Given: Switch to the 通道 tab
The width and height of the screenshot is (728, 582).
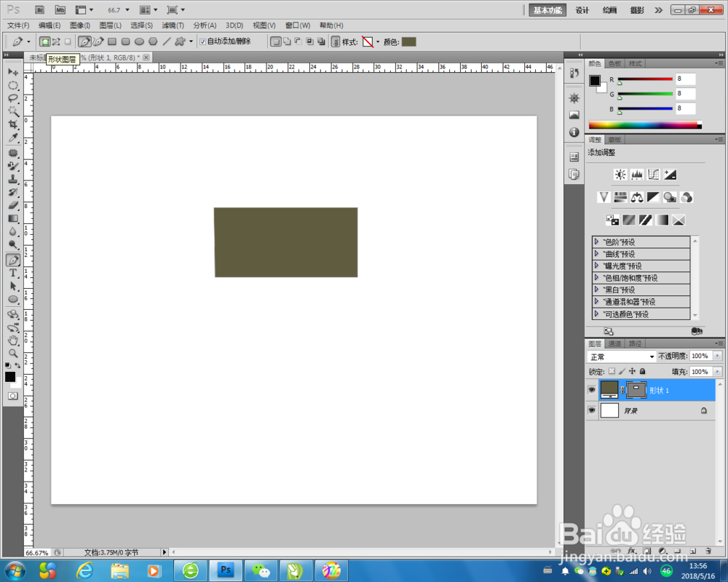Looking at the screenshot, I should [614, 344].
